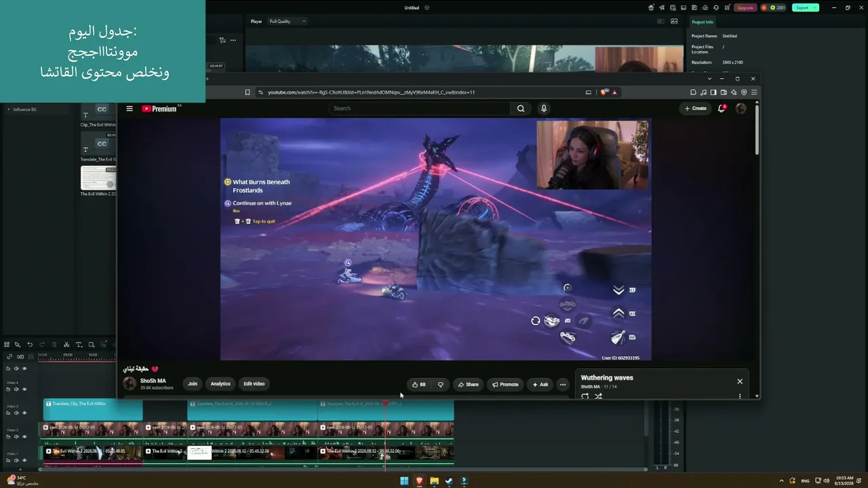Open the media panel more options ellipsis
The height and width of the screenshot is (488, 868).
click(x=233, y=40)
